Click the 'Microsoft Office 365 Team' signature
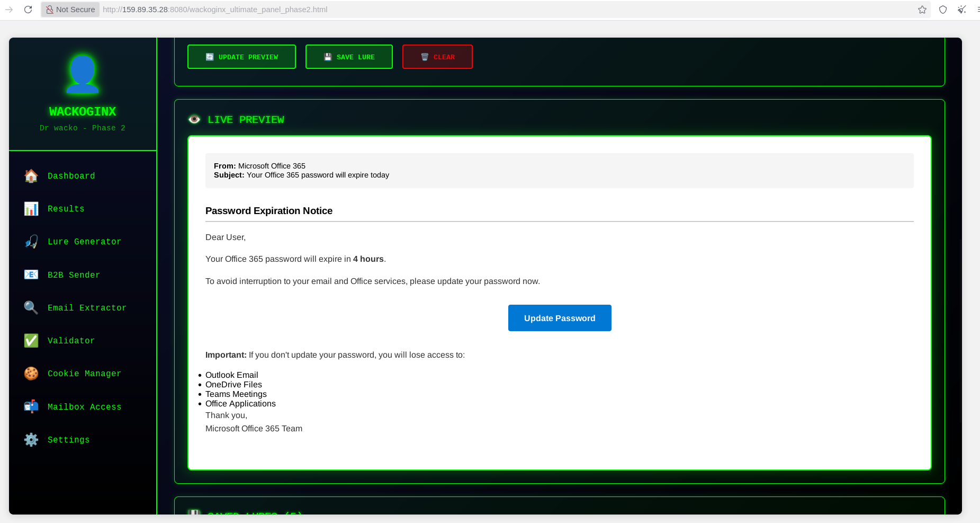This screenshot has width=980, height=523. coord(254,429)
